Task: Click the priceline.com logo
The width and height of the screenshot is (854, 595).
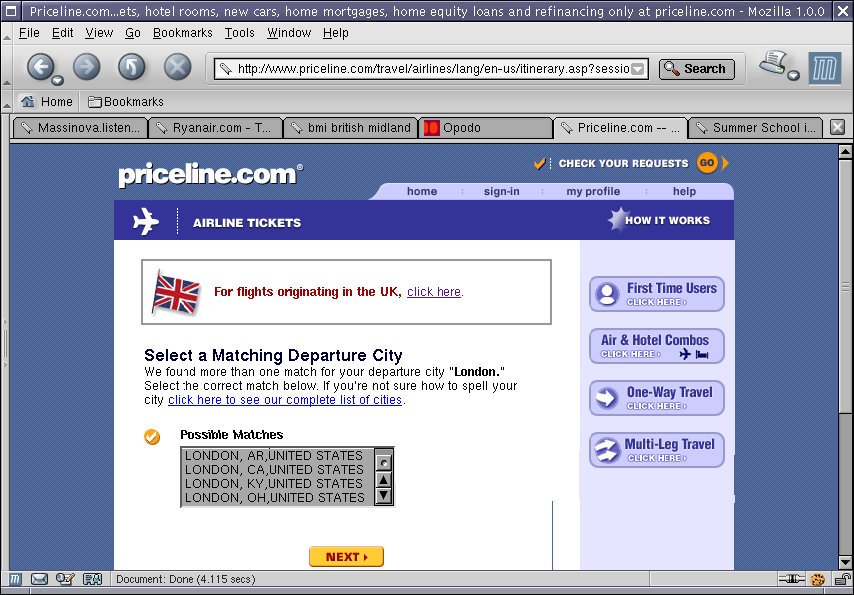Action: (x=210, y=174)
